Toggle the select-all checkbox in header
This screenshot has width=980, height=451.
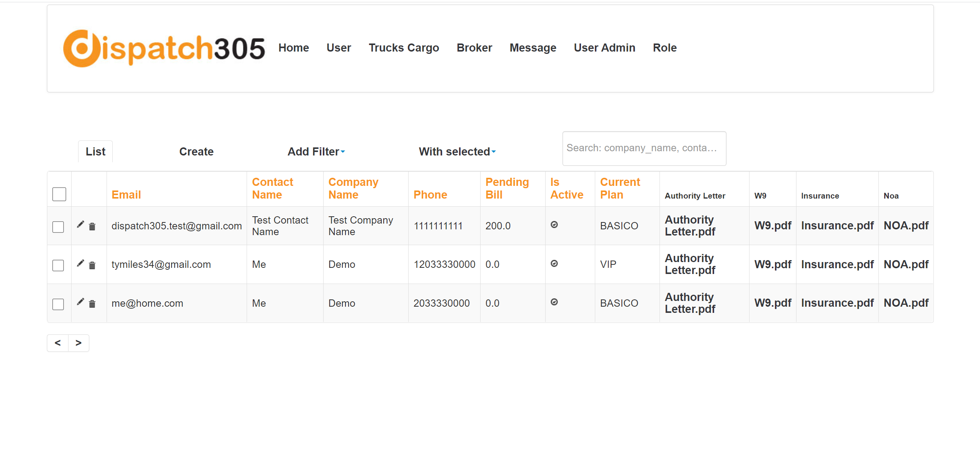pyautogui.click(x=59, y=194)
